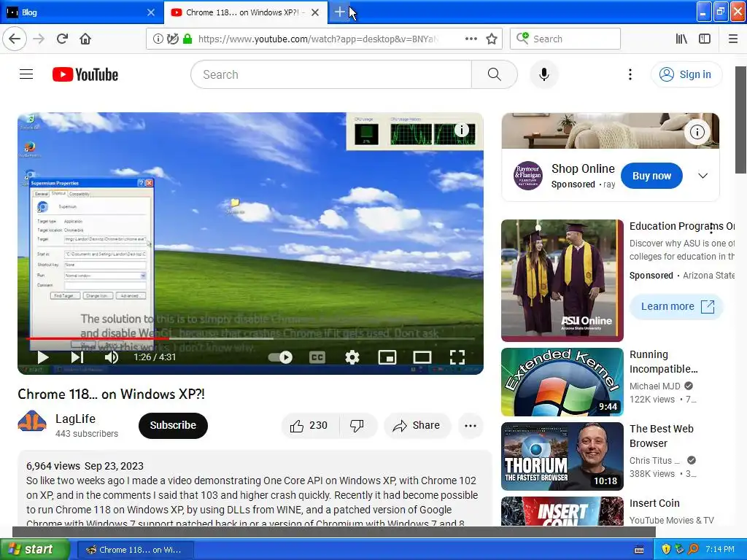Skip to next video
This screenshot has height=560, width=747.
click(77, 357)
